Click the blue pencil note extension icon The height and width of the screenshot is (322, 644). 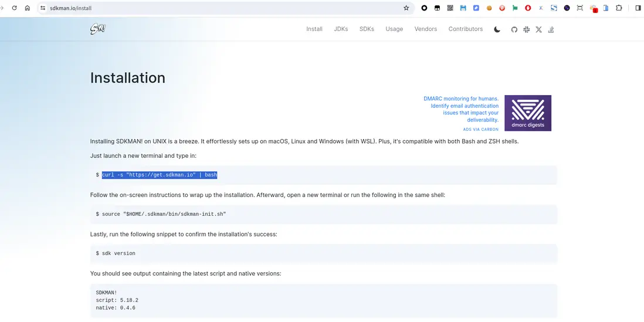pos(476,8)
